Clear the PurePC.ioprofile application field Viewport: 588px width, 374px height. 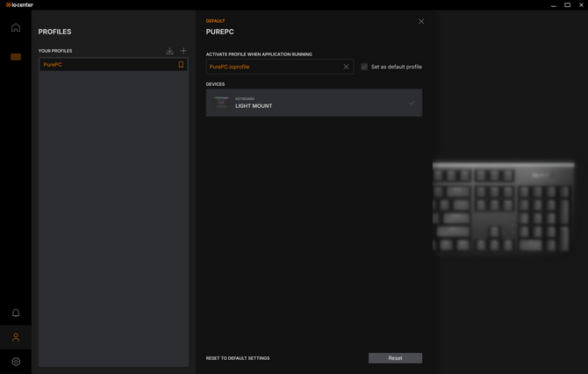pyautogui.click(x=346, y=67)
